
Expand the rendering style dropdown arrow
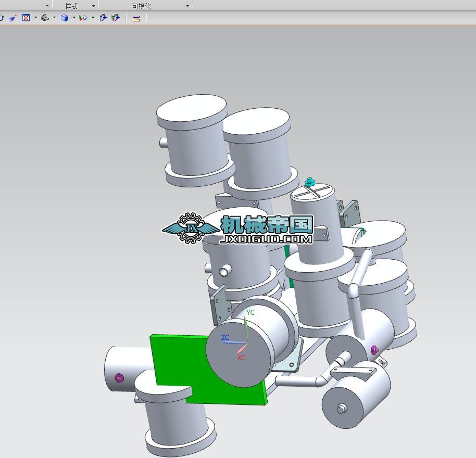tap(74, 18)
